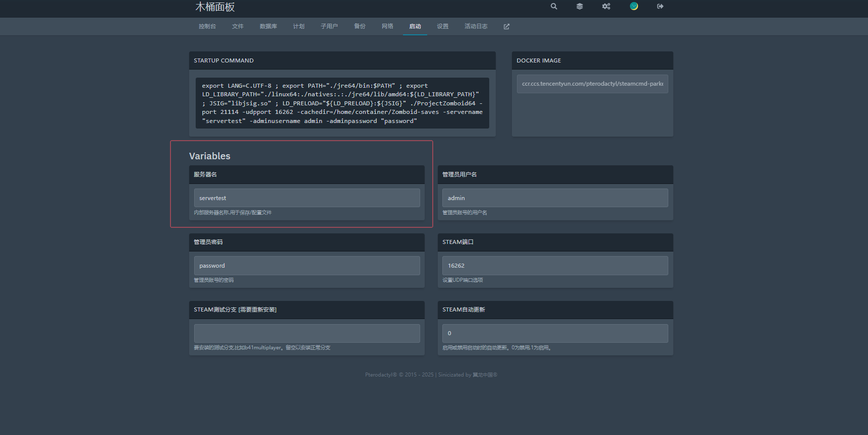The width and height of the screenshot is (868, 435).
Task: Click the 服务器名 input containing servertest
Action: pos(307,198)
